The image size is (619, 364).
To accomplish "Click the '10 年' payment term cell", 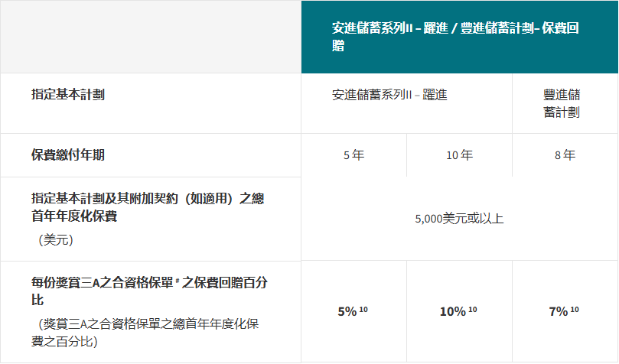I will 460,155.
